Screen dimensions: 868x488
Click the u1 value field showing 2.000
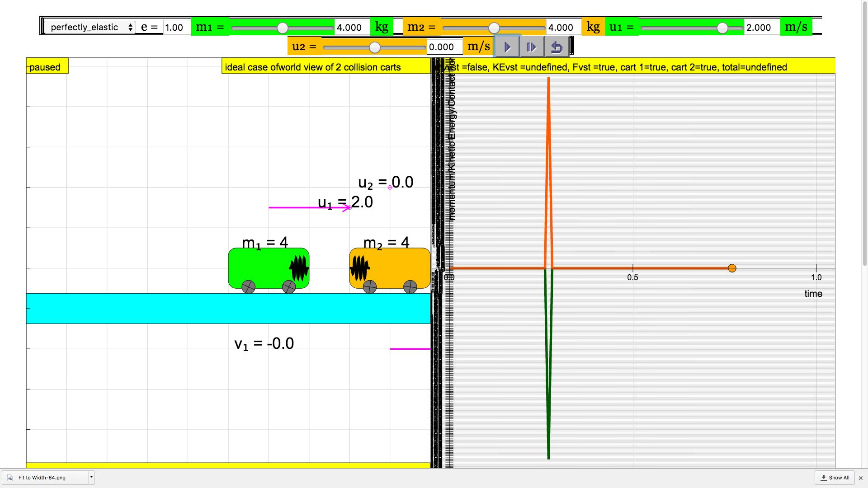click(x=762, y=27)
